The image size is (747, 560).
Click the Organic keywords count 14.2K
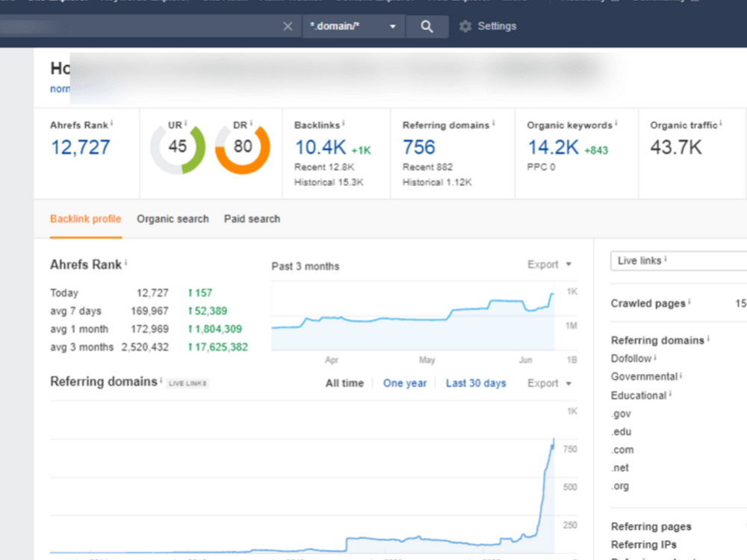(x=553, y=147)
